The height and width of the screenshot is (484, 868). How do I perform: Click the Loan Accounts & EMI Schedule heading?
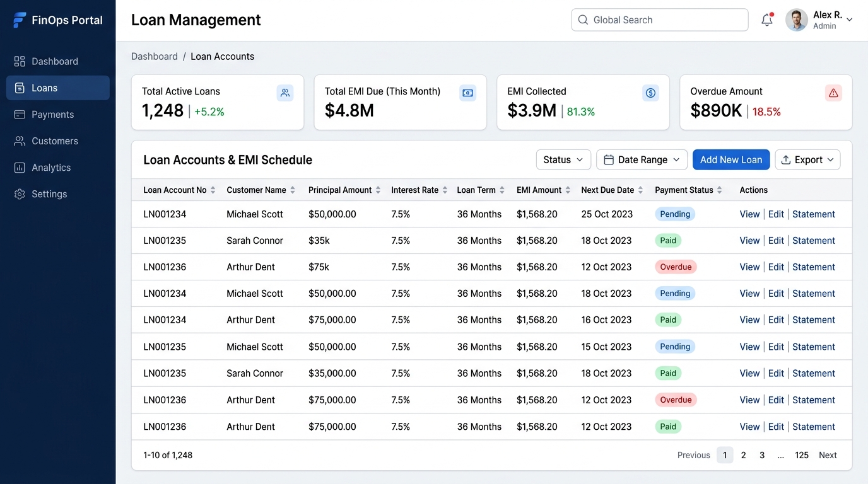coord(228,160)
